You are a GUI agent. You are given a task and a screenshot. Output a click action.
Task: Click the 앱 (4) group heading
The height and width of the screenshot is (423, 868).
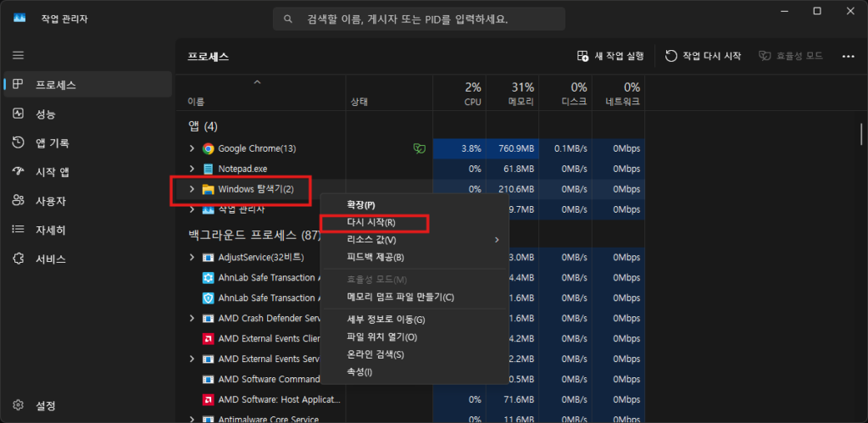203,127
